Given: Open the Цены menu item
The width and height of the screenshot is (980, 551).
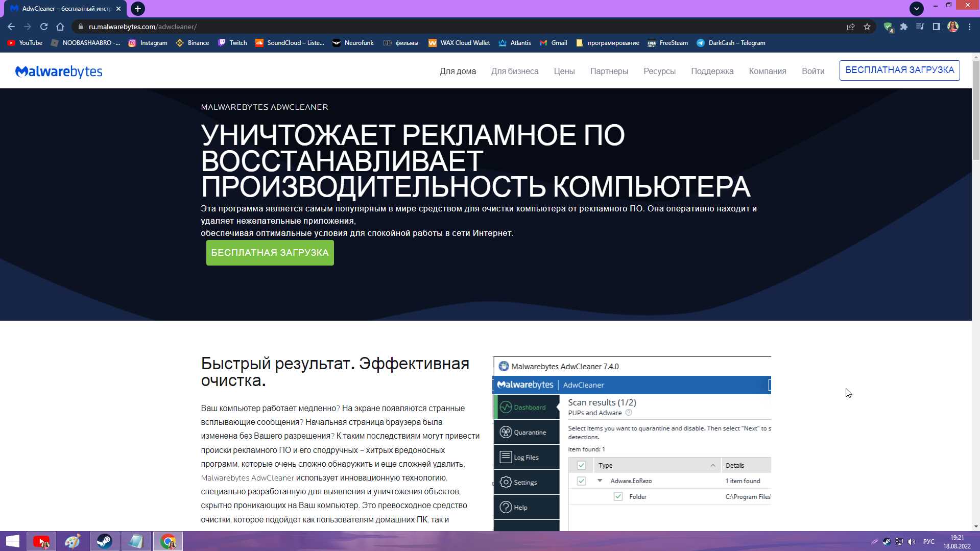Looking at the screenshot, I should click(x=564, y=71).
